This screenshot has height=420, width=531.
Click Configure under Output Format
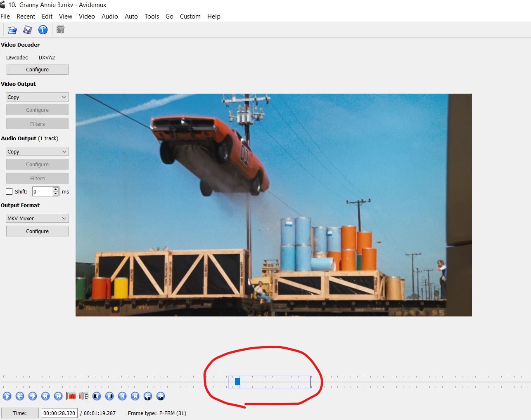click(37, 231)
